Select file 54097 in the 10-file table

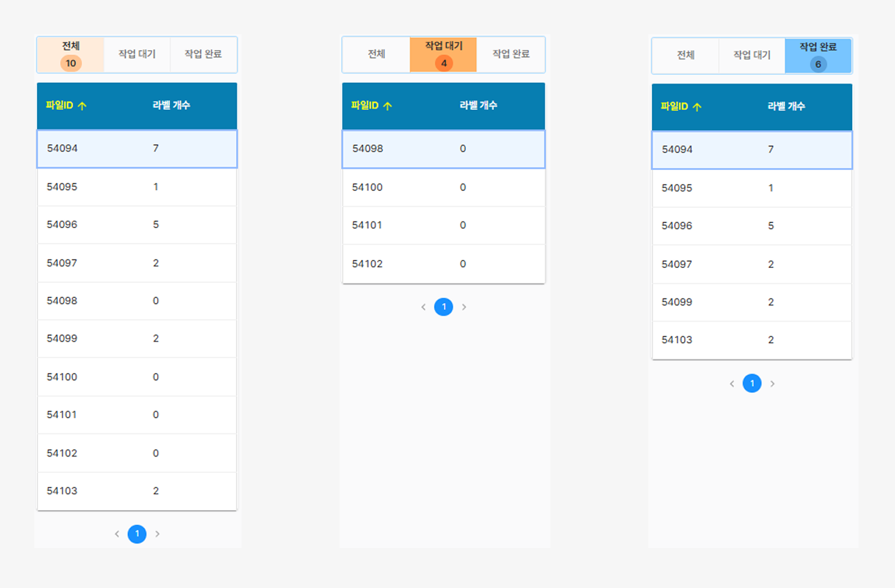coord(137,263)
